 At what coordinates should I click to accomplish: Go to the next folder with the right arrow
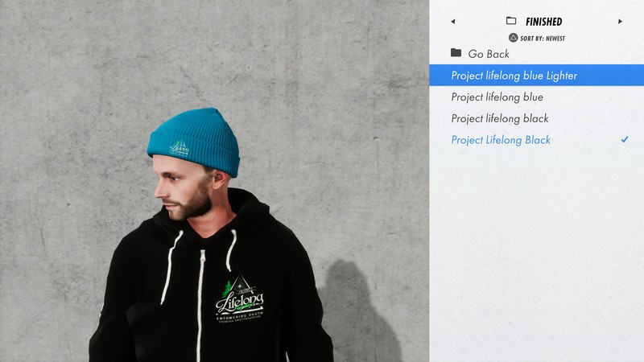pos(620,22)
